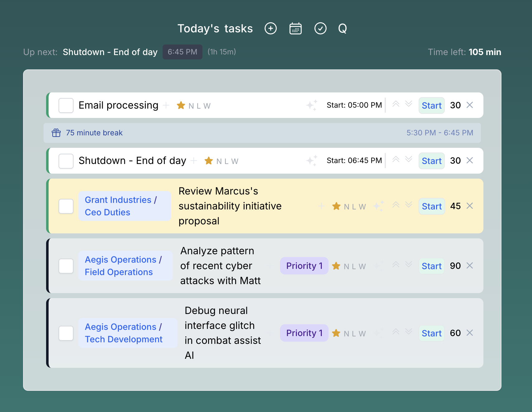Click double-down arrow on Shutdown - End of day
532x412 pixels.
[409, 159]
